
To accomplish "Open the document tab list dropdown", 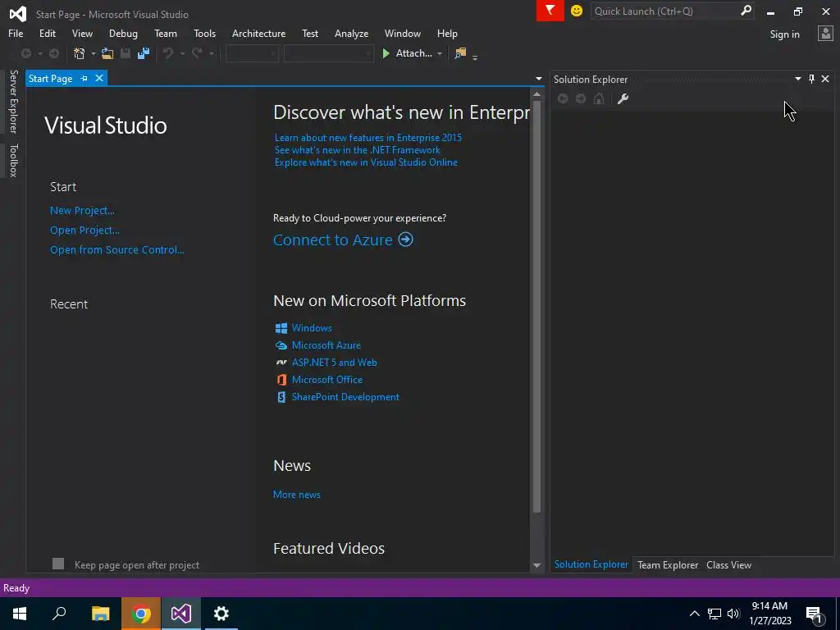I will [x=538, y=79].
